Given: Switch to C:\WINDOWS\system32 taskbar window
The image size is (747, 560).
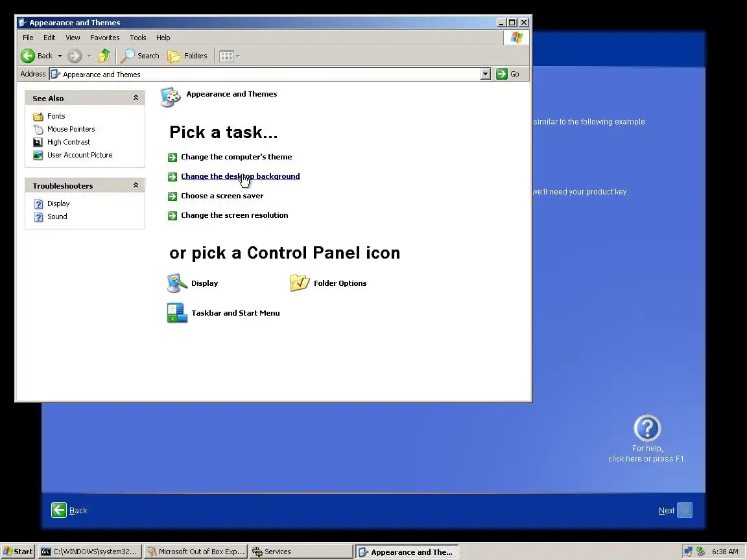Looking at the screenshot, I should tap(89, 552).
